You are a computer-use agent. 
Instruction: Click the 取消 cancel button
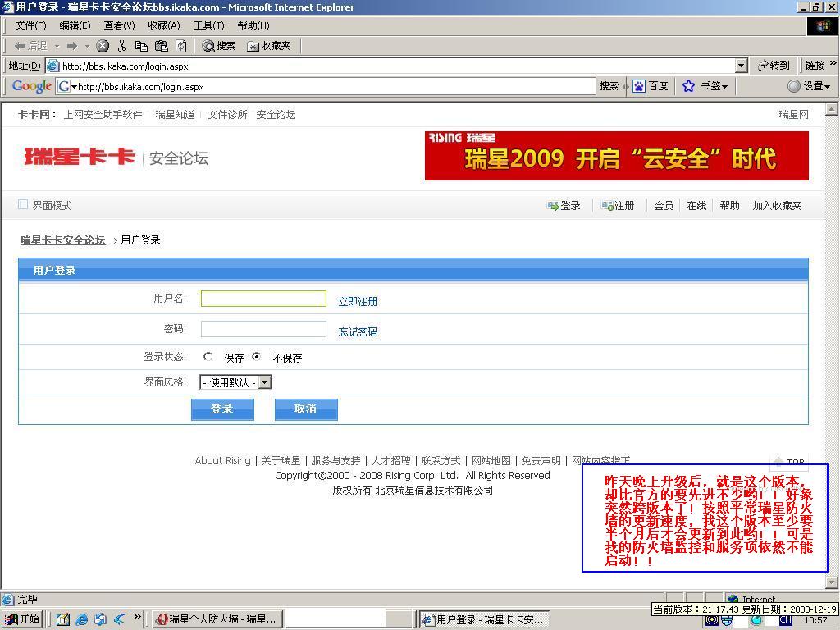tap(306, 409)
